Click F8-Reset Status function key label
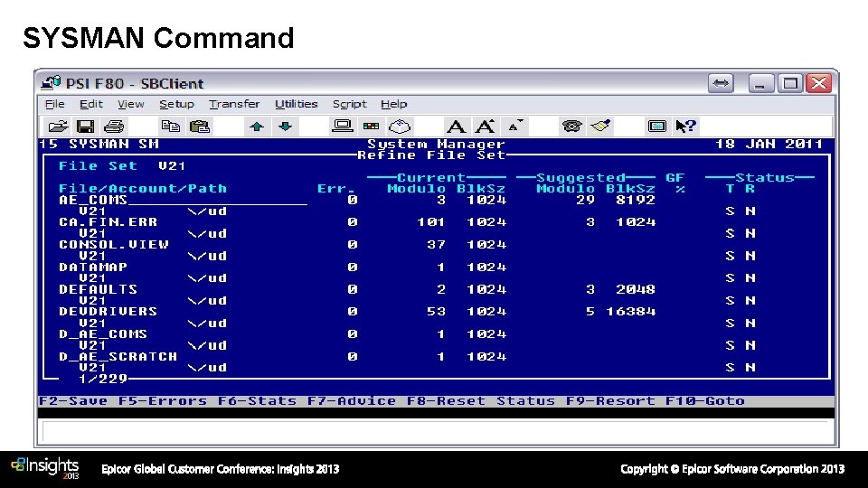This screenshot has height=488, width=868. tap(480, 400)
